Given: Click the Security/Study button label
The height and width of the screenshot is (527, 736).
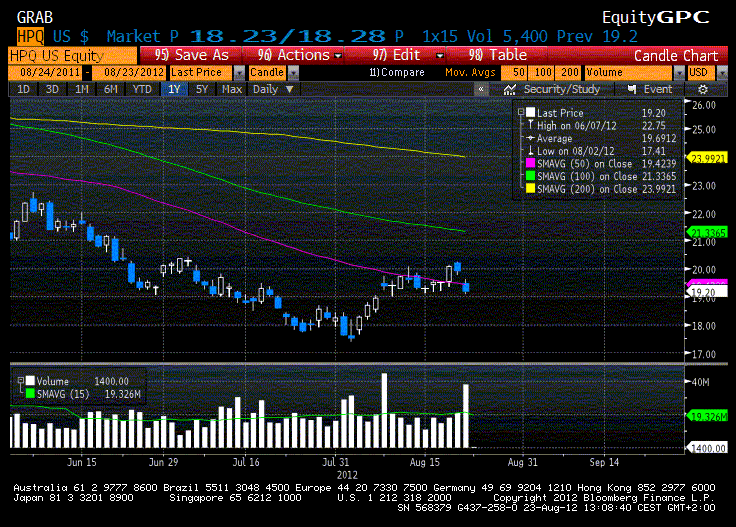Looking at the screenshot, I should pyautogui.click(x=561, y=89).
